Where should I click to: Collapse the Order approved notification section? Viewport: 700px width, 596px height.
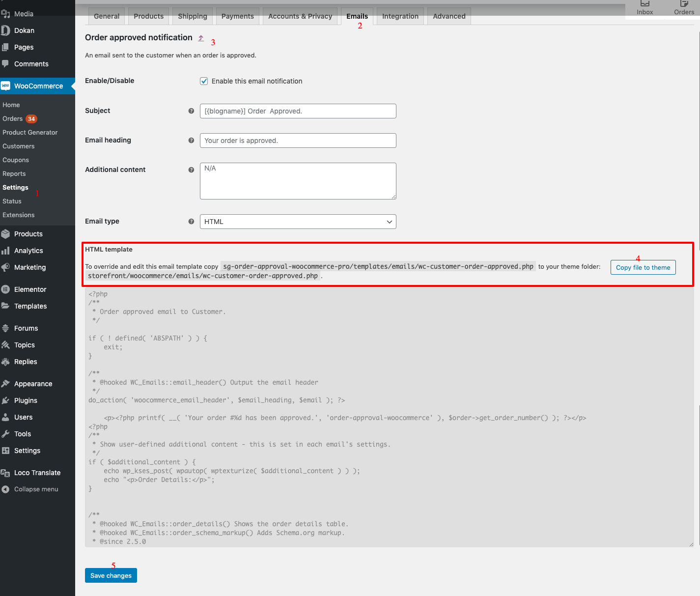coord(201,37)
